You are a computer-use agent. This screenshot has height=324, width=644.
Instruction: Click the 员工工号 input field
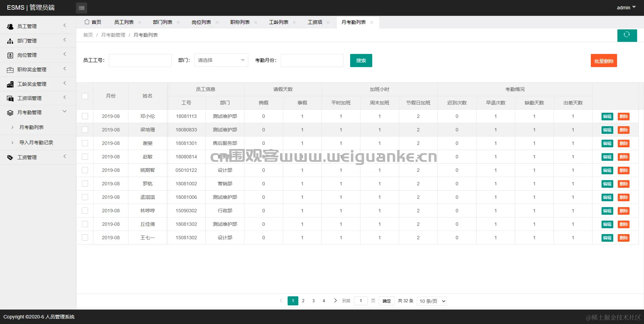point(140,60)
